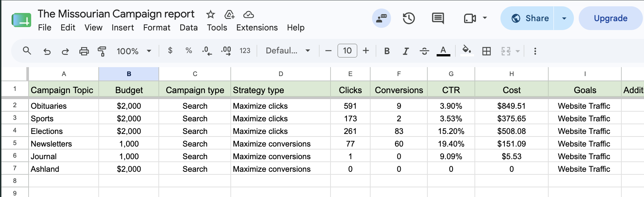The height and width of the screenshot is (197, 644).
Task: Toggle strikethrough formatting
Action: (x=424, y=51)
